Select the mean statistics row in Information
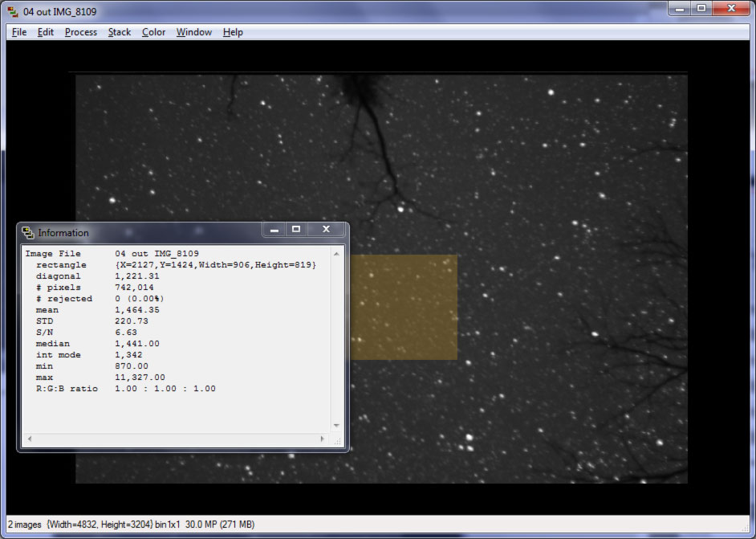This screenshot has width=756, height=539. [96, 309]
